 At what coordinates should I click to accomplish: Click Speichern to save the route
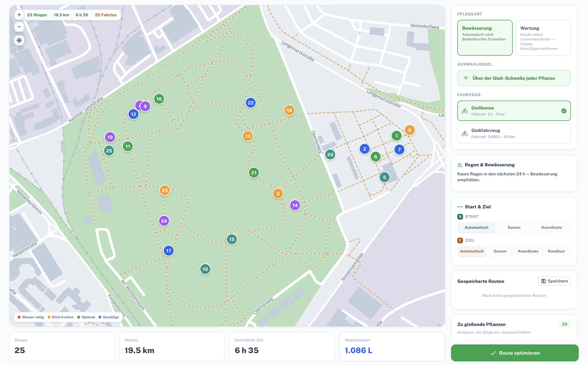pos(554,281)
